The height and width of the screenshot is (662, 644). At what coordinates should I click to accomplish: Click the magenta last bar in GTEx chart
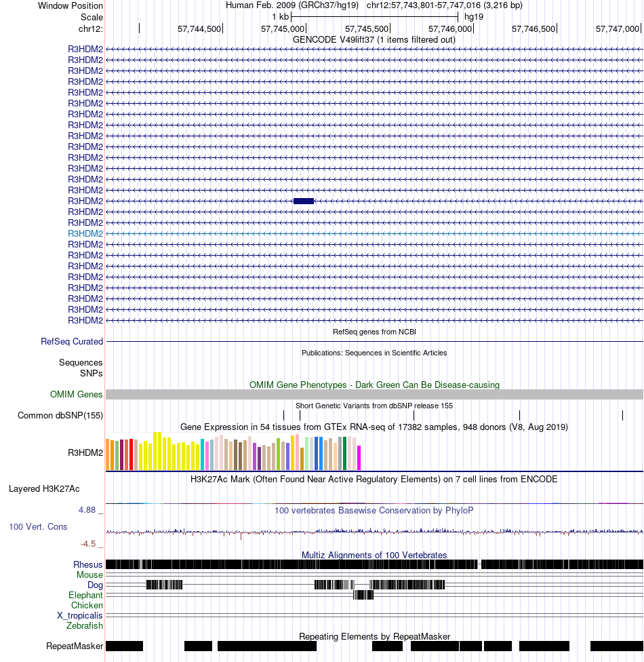359,458
